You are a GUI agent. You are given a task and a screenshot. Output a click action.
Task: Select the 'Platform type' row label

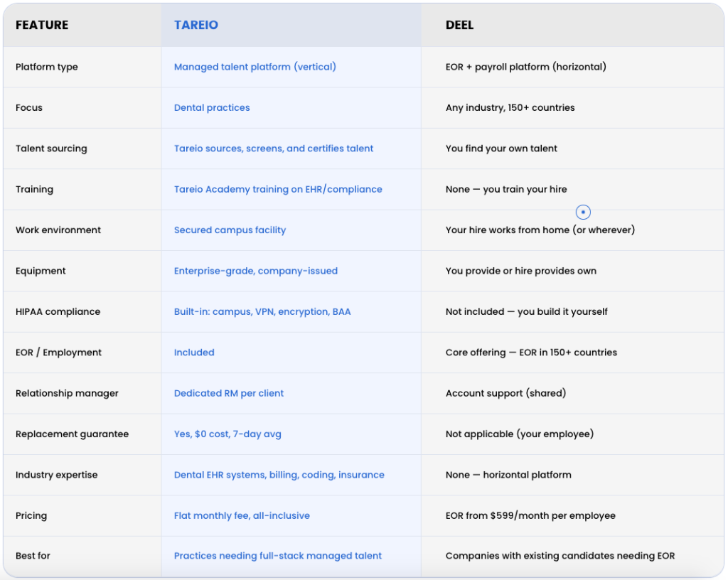(x=46, y=67)
